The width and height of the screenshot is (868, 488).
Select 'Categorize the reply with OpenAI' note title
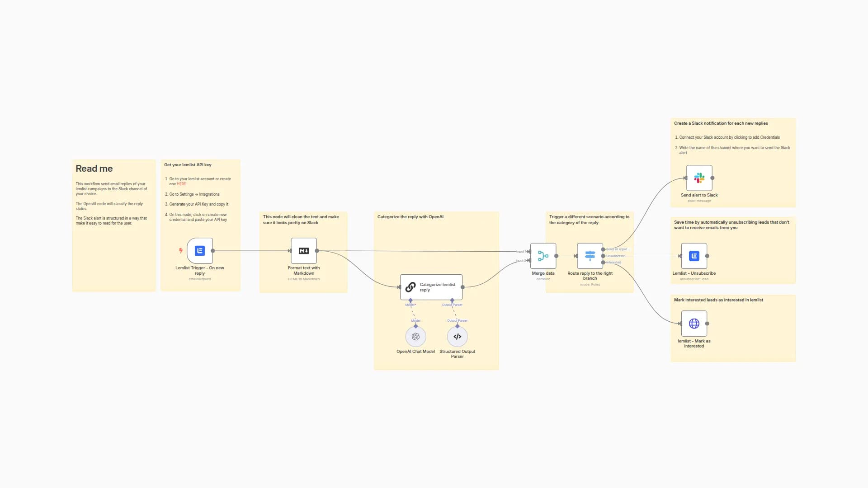click(x=410, y=217)
